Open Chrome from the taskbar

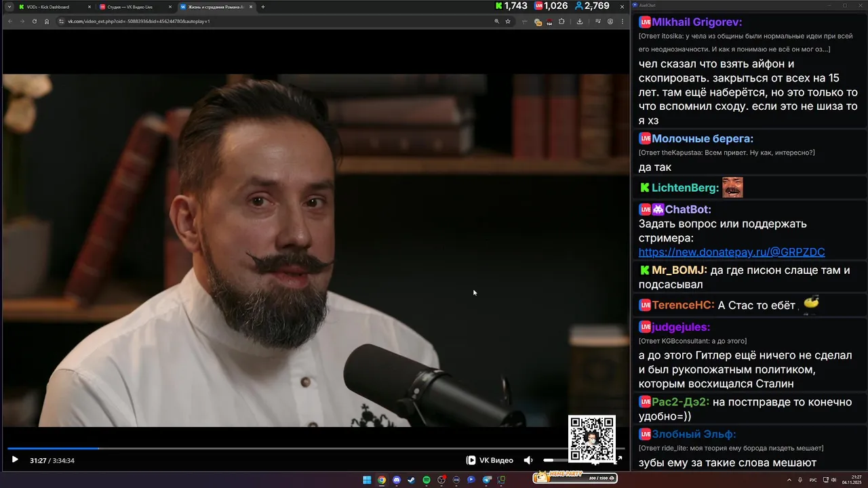(x=382, y=480)
